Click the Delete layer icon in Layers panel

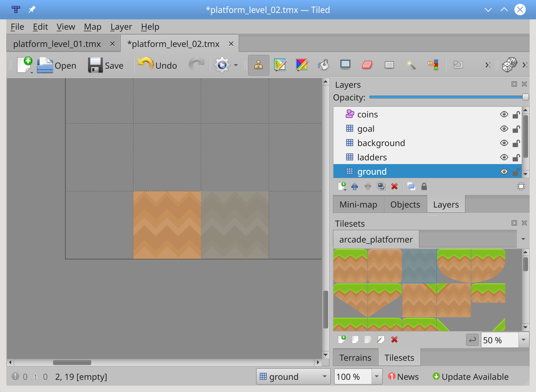(x=393, y=186)
